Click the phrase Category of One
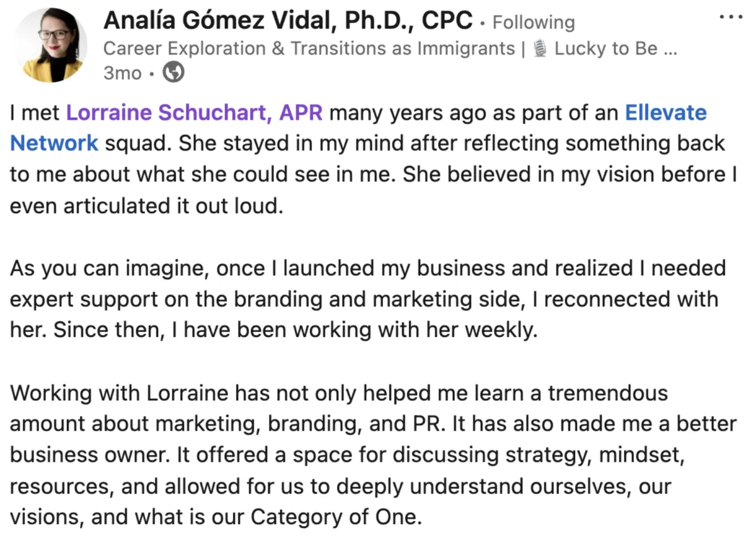 click(334, 517)
